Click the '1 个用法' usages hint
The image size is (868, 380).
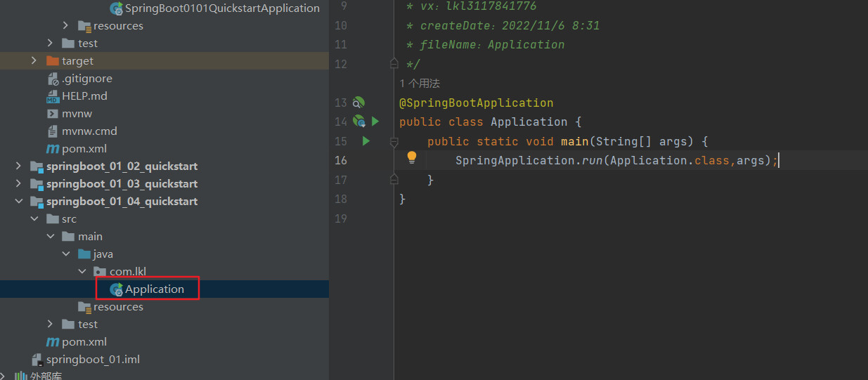tap(420, 84)
